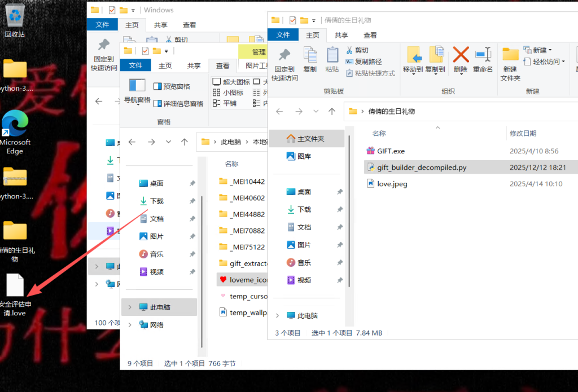Click the Cut (剪切) scissors icon in 倩倩的生日礼物 window
The height and width of the screenshot is (392, 578).
click(350, 50)
